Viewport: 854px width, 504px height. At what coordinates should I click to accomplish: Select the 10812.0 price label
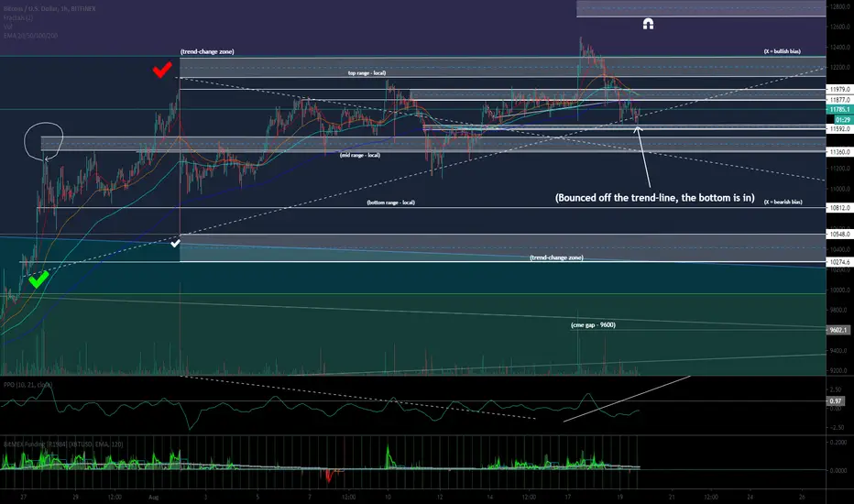tap(839, 208)
